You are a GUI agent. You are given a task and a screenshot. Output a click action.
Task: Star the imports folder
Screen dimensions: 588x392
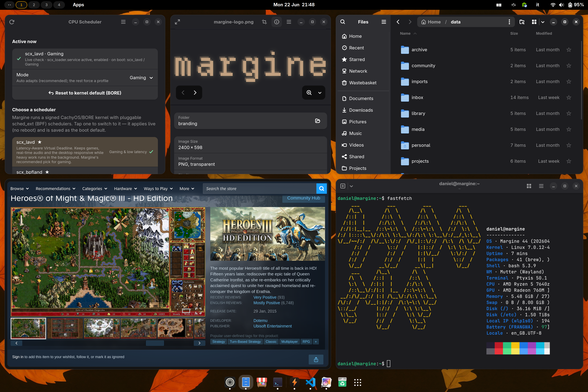click(569, 82)
